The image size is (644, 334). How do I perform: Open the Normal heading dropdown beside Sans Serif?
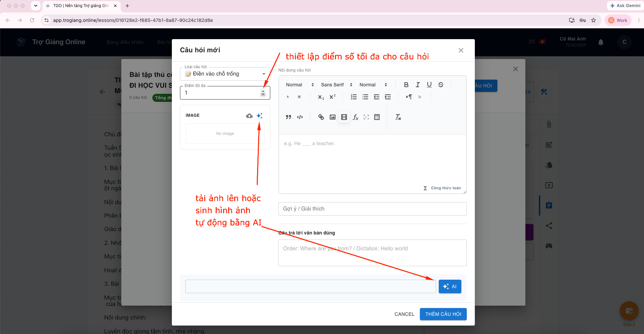coord(300,85)
